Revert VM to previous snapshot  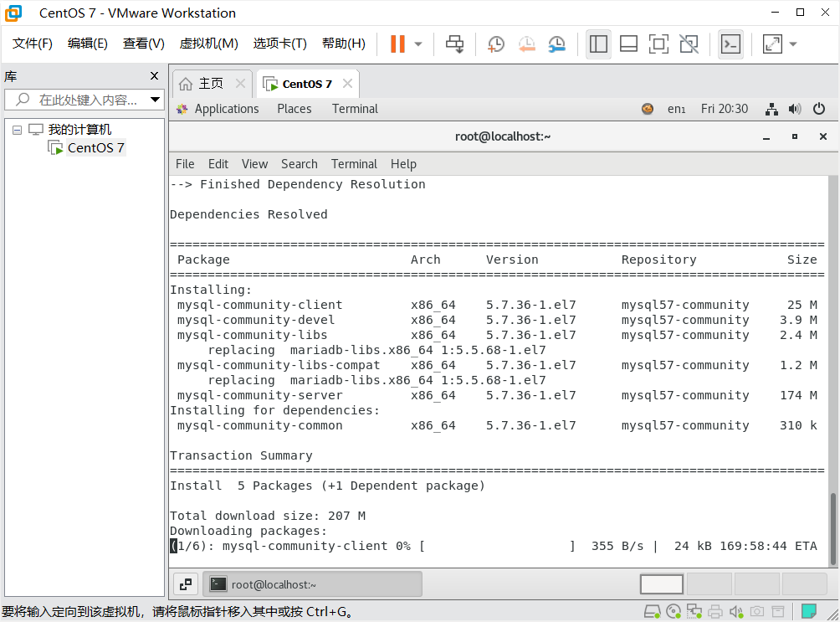coord(527,44)
